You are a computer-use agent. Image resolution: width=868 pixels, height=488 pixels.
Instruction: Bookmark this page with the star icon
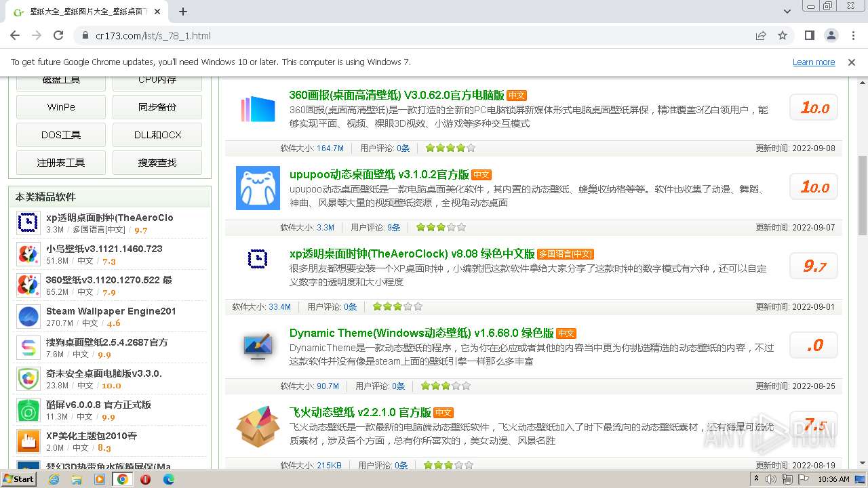(783, 35)
